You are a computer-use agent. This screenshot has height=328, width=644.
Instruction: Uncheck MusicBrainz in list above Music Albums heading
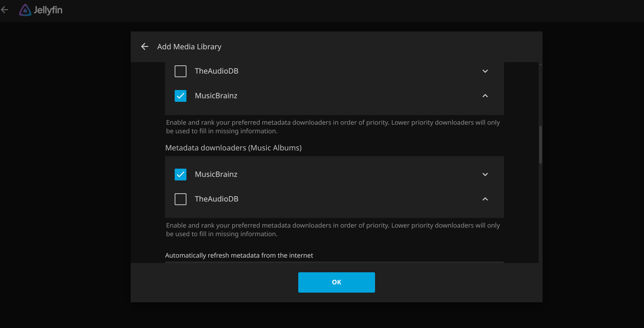click(180, 96)
